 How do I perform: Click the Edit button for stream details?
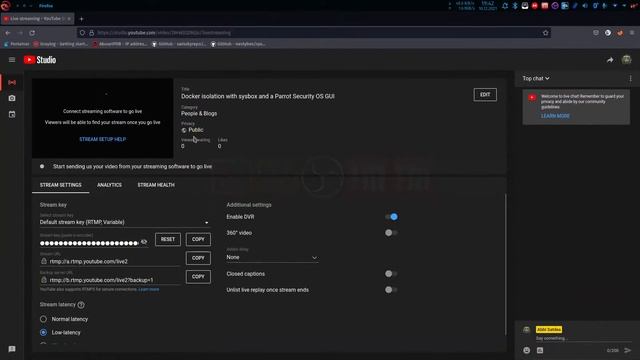coord(485,95)
